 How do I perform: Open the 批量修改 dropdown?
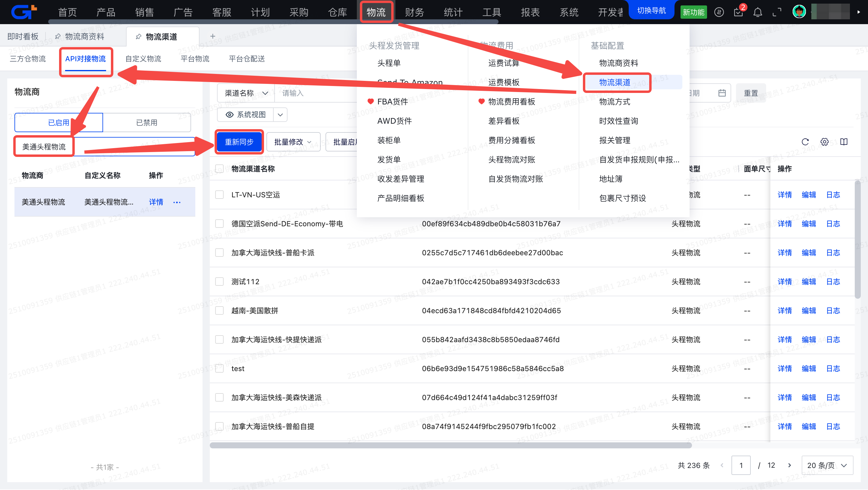click(293, 142)
